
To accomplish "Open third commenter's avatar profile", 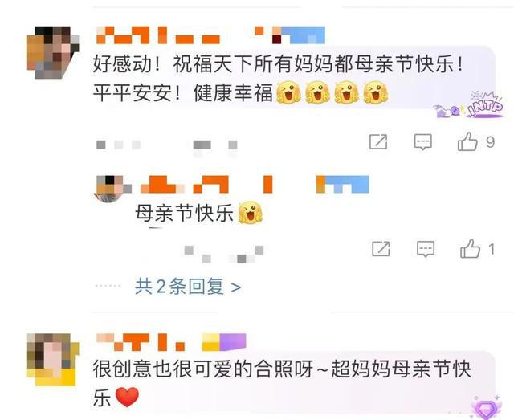I will pyautogui.click(x=52, y=360).
